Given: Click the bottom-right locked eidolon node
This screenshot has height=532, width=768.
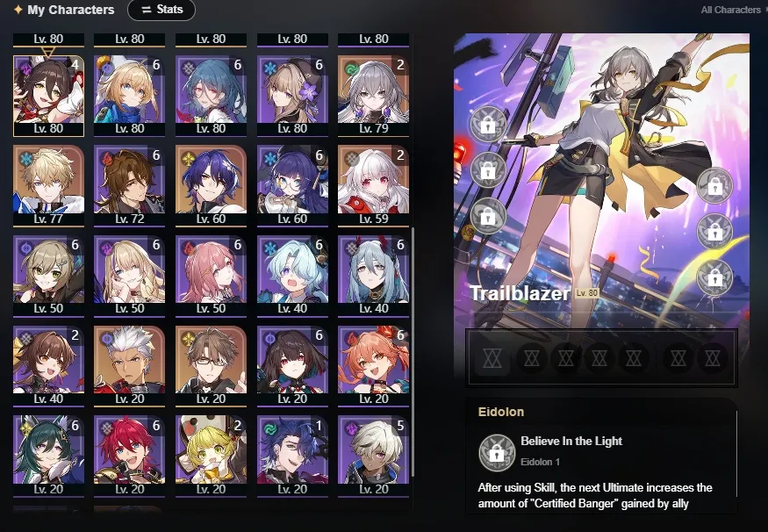Looking at the screenshot, I should click(x=714, y=277).
